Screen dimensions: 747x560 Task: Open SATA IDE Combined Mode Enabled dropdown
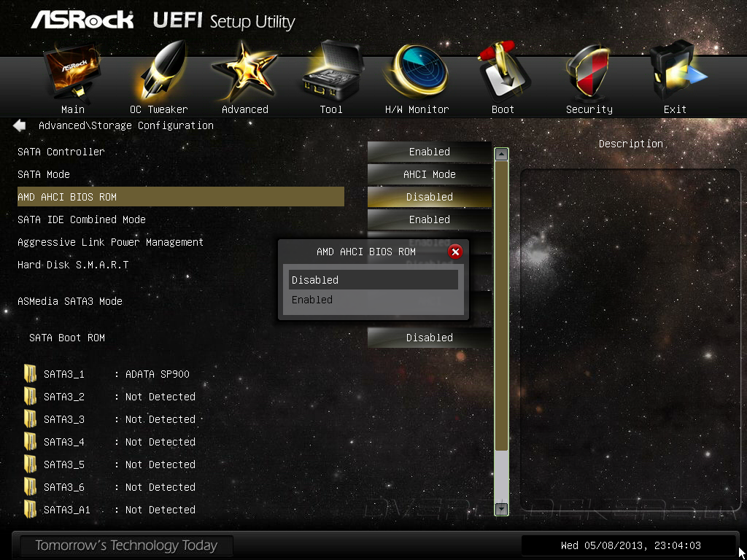click(429, 219)
